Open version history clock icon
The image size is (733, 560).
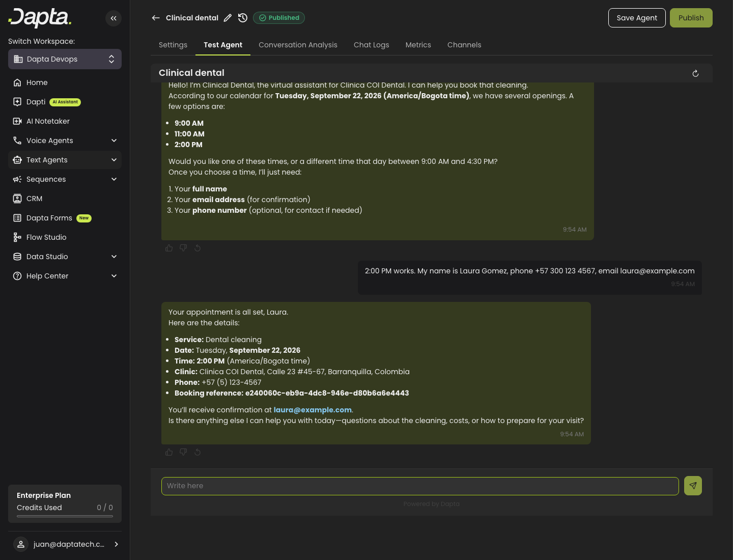coord(243,18)
